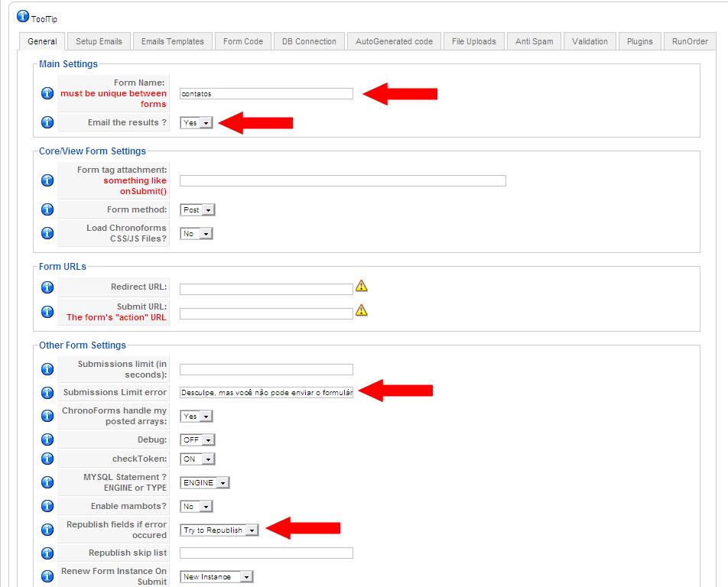This screenshot has height=587, width=728.
Task: Click the warning icon beside Submit URL
Action: pos(362,310)
